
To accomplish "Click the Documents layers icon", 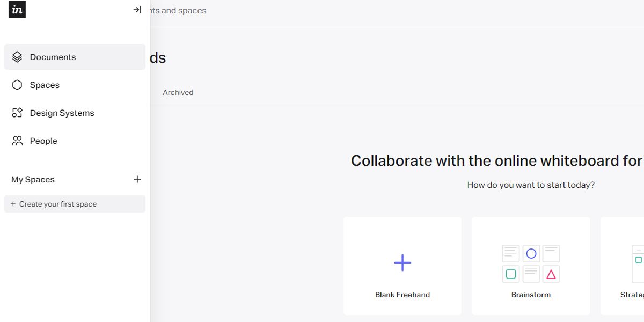I will (x=17, y=57).
